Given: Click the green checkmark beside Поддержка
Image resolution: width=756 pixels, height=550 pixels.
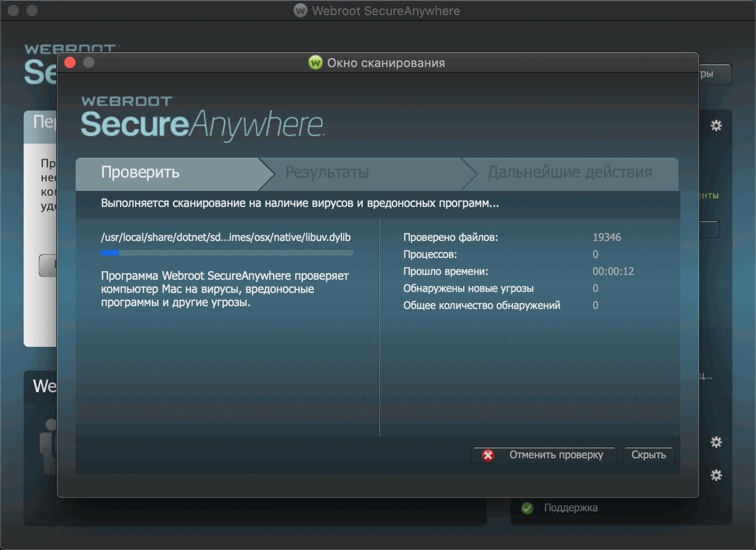Looking at the screenshot, I should point(527,508).
